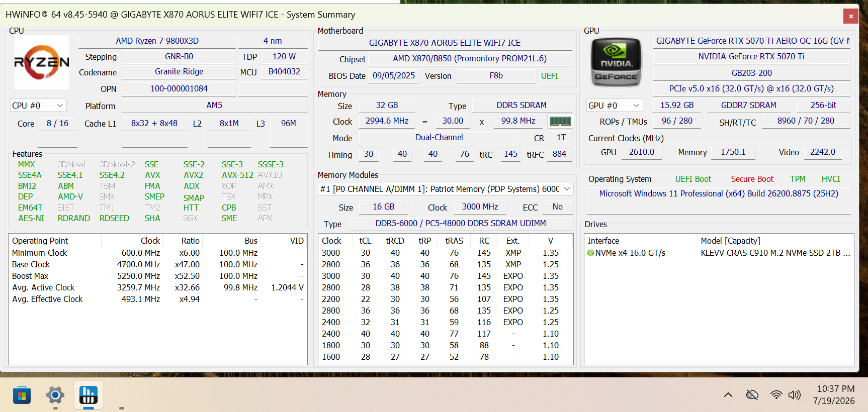The image size is (868, 412).
Task: Click the NVIDIA GeForce RTX 5070 Ti field
Action: click(751, 56)
